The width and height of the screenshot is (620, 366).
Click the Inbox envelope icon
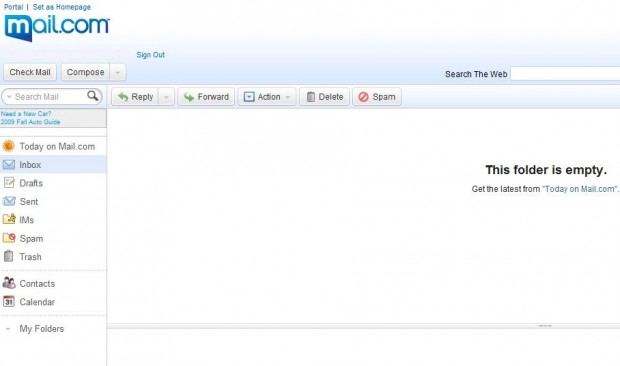9,164
